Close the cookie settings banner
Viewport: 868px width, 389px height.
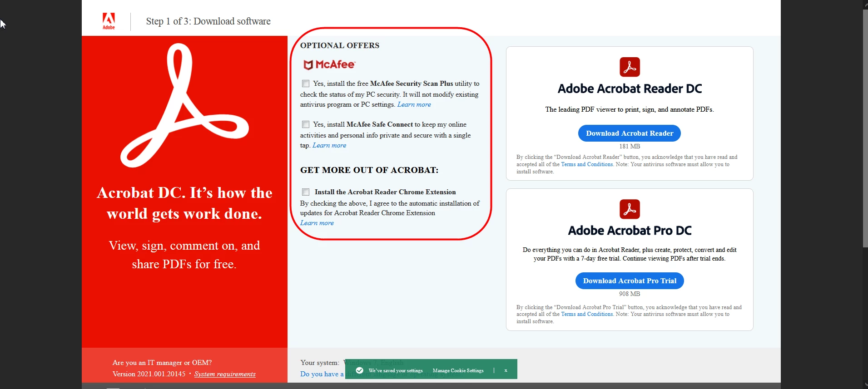[x=506, y=370]
